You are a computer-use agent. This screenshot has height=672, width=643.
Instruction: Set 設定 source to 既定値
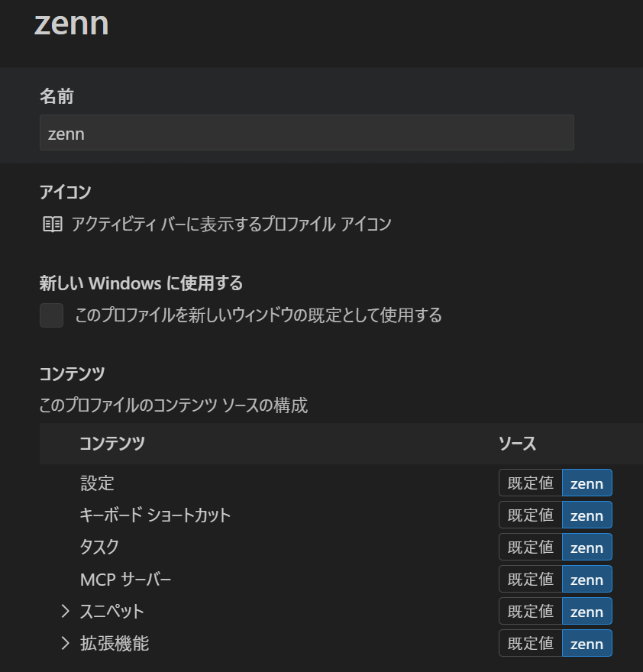coord(530,483)
